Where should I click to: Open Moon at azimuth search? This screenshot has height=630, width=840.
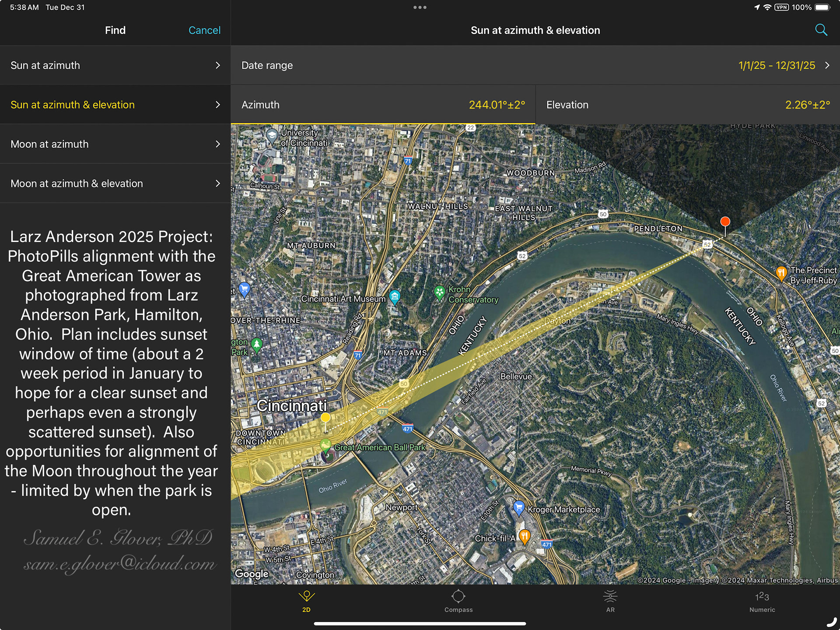[115, 144]
